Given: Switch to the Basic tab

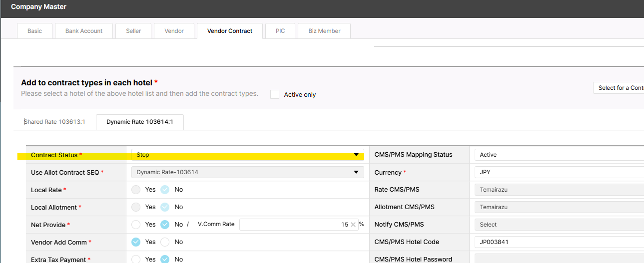Looking at the screenshot, I should [34, 31].
